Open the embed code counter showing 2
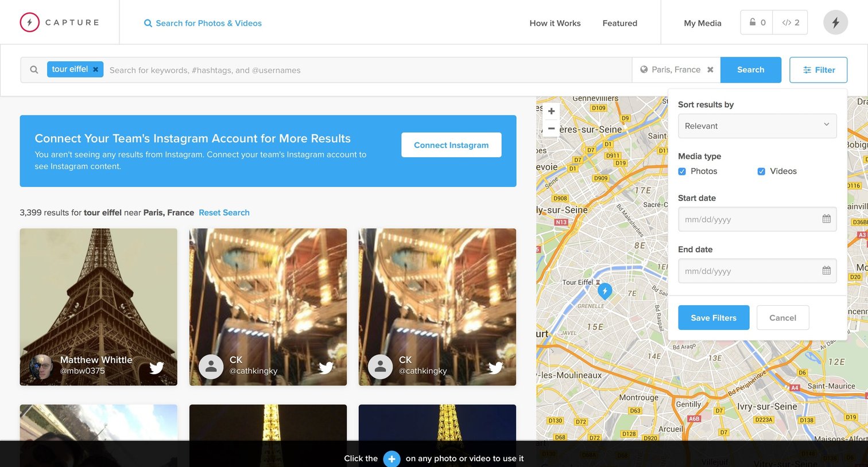 (790, 22)
